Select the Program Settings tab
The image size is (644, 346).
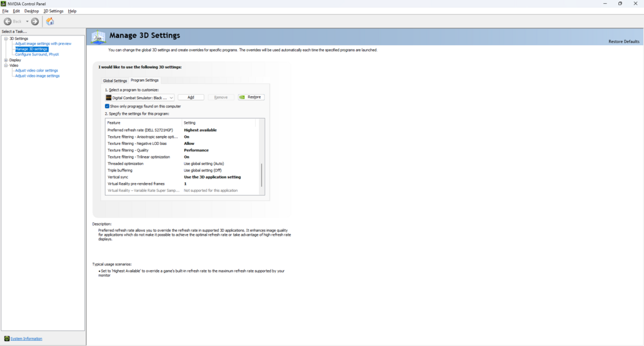point(144,80)
